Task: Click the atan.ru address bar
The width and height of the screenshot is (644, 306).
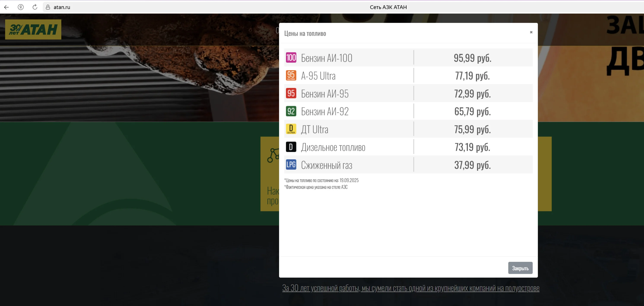Action: (x=62, y=7)
